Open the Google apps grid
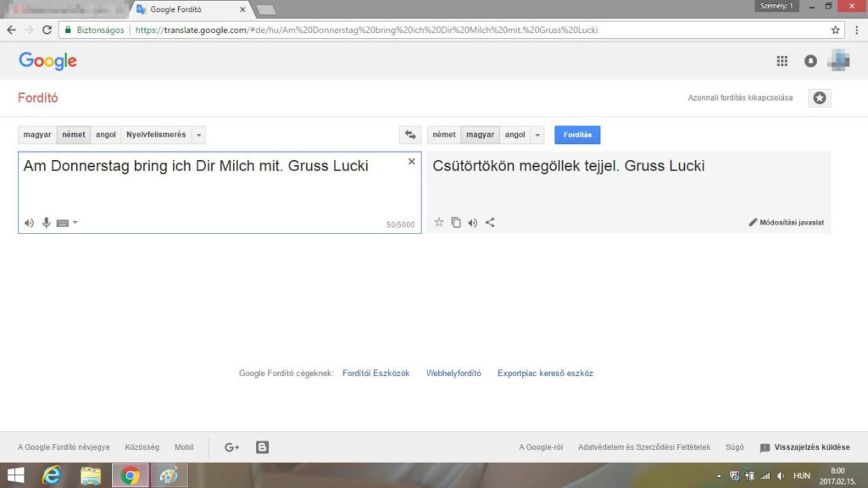 pos(782,61)
